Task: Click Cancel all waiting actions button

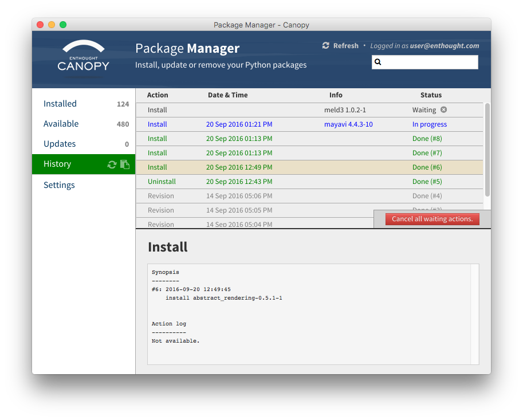Action: click(x=432, y=219)
